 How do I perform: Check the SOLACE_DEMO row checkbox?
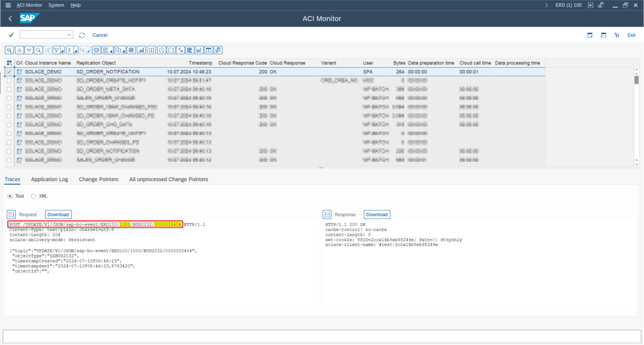[9, 72]
